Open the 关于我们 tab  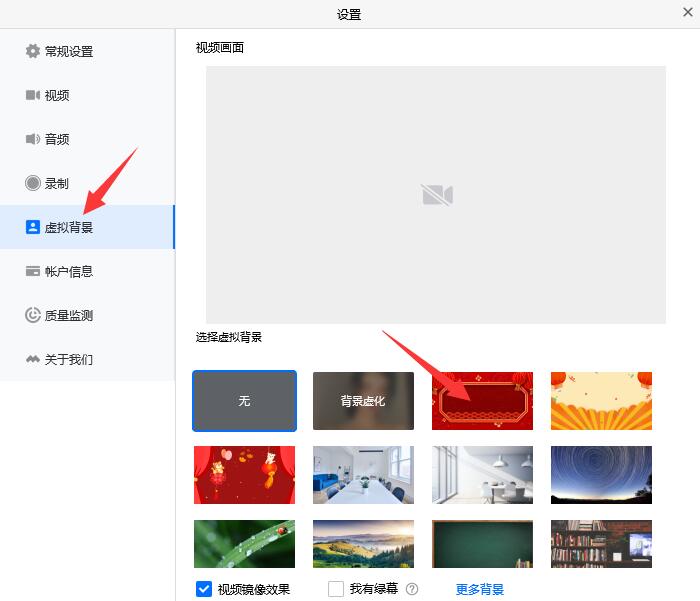[87, 359]
